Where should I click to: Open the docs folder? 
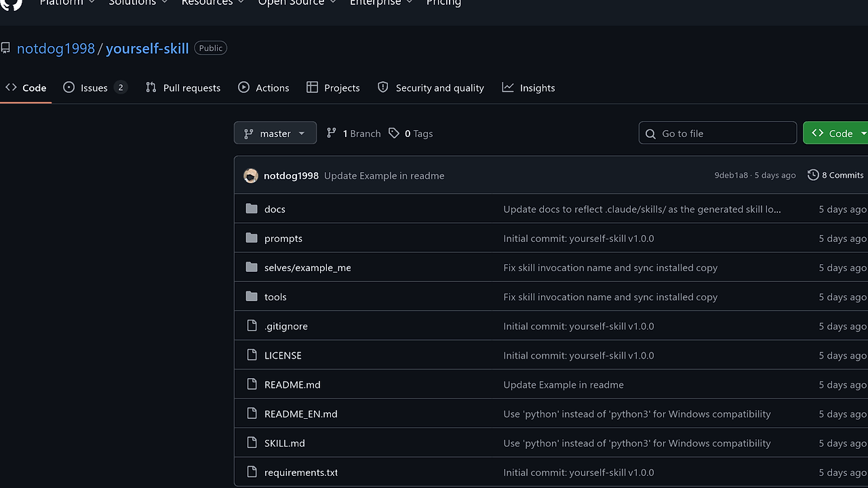tap(275, 209)
